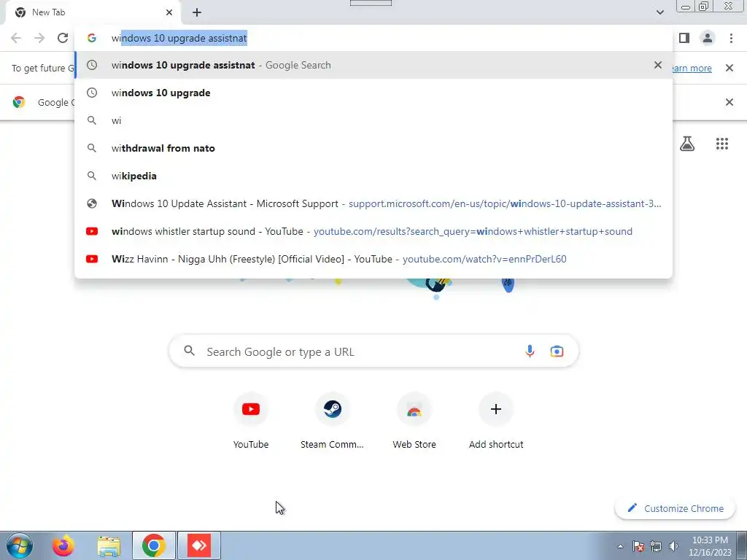Open Windows Explorer from the taskbar
Screen dimensions: 747x560
point(109,545)
